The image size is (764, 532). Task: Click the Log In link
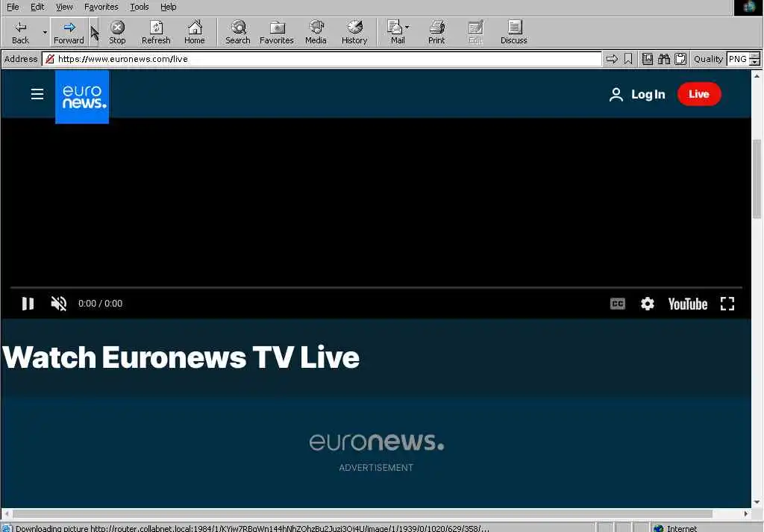tap(648, 95)
